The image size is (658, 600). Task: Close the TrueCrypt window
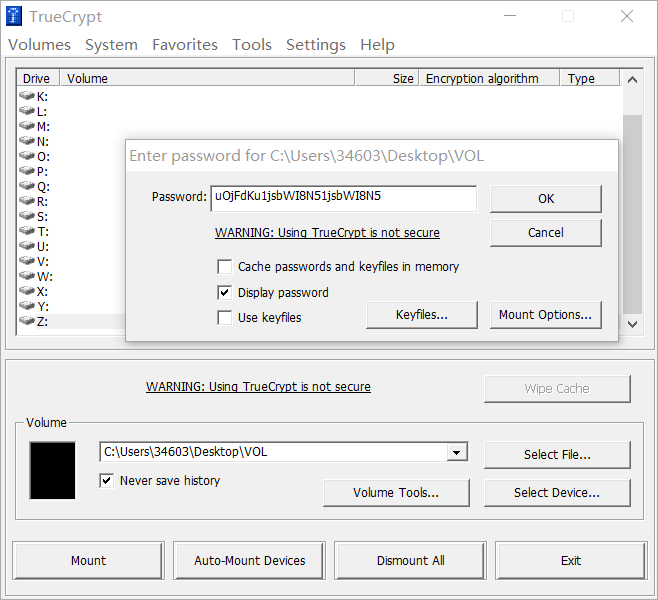(627, 16)
